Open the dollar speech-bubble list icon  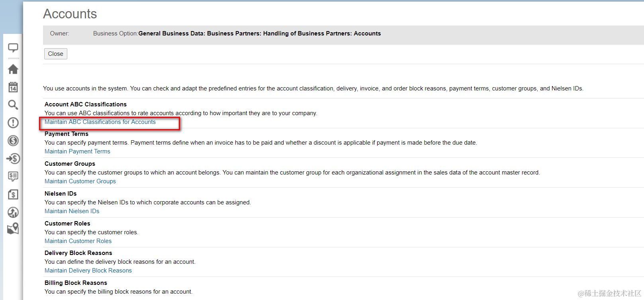(13, 176)
